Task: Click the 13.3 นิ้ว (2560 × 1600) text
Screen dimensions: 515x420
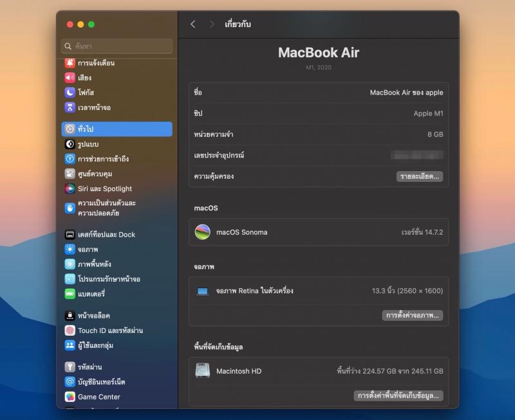Action: [407, 291]
